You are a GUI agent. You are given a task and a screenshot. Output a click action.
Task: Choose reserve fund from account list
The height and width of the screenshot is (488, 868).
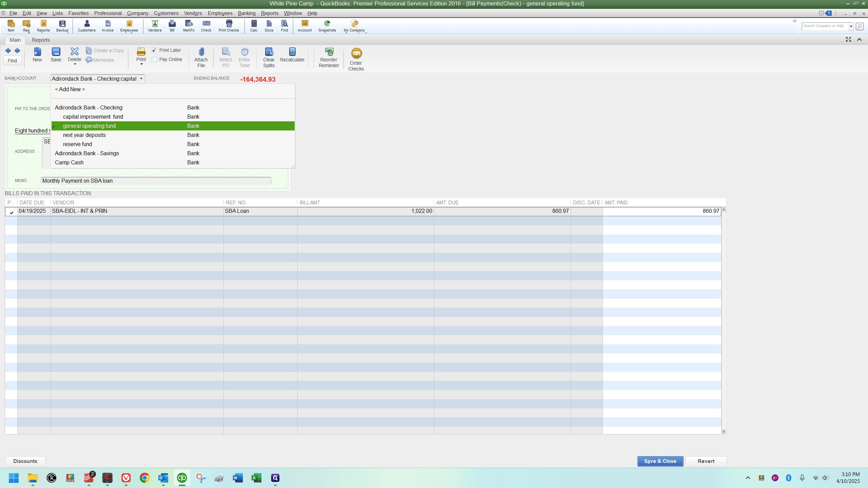[173, 144]
